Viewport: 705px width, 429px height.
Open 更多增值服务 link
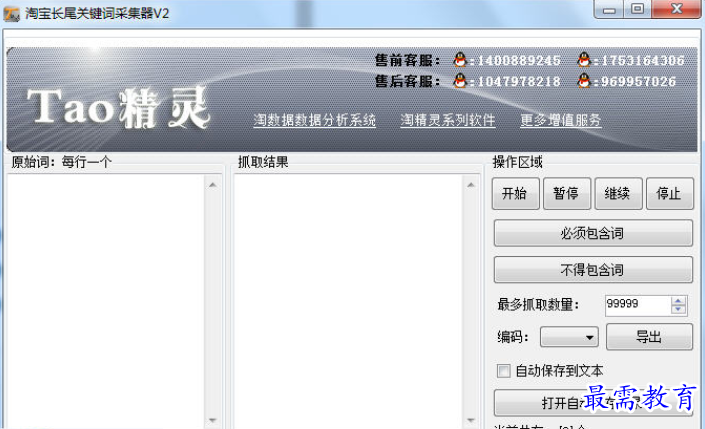(561, 120)
